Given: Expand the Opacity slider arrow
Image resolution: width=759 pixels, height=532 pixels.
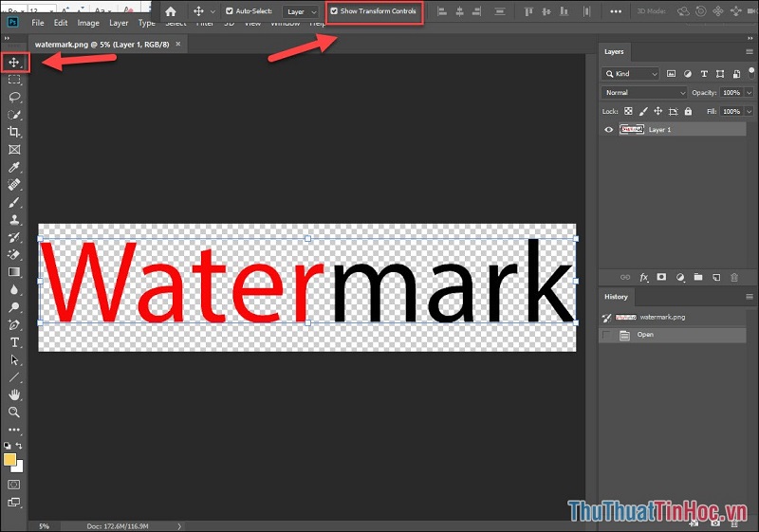Looking at the screenshot, I should (750, 92).
